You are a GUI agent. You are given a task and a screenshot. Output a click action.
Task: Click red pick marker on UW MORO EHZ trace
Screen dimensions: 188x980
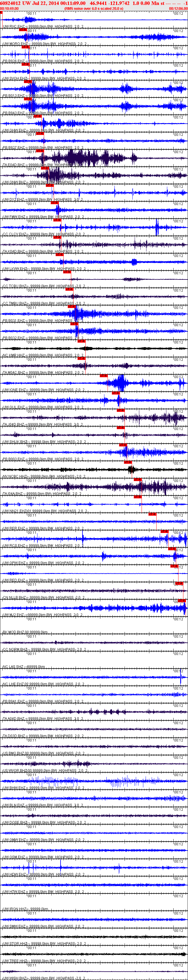coord(23,29)
